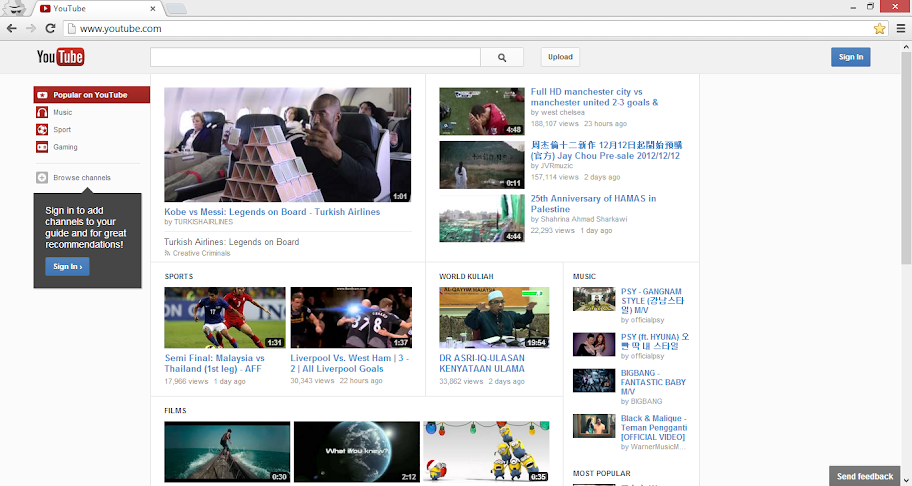Reload the page with the refresh icon

click(51, 28)
